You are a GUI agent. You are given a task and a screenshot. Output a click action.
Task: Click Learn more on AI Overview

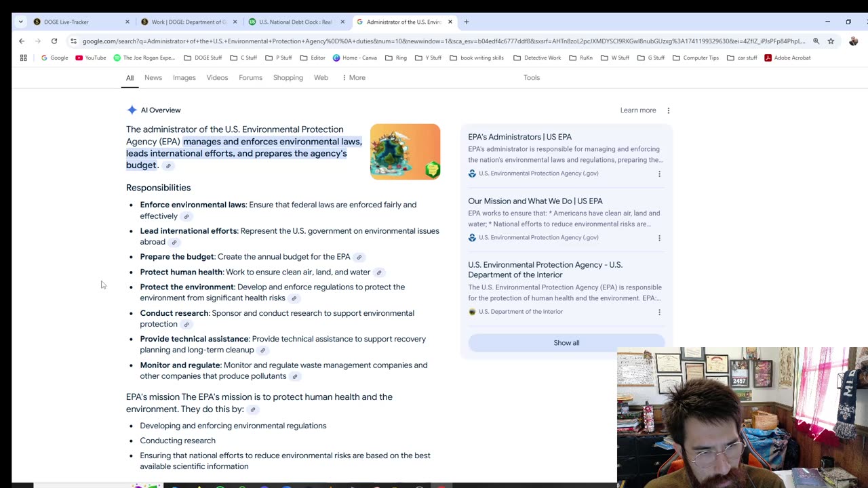638,110
